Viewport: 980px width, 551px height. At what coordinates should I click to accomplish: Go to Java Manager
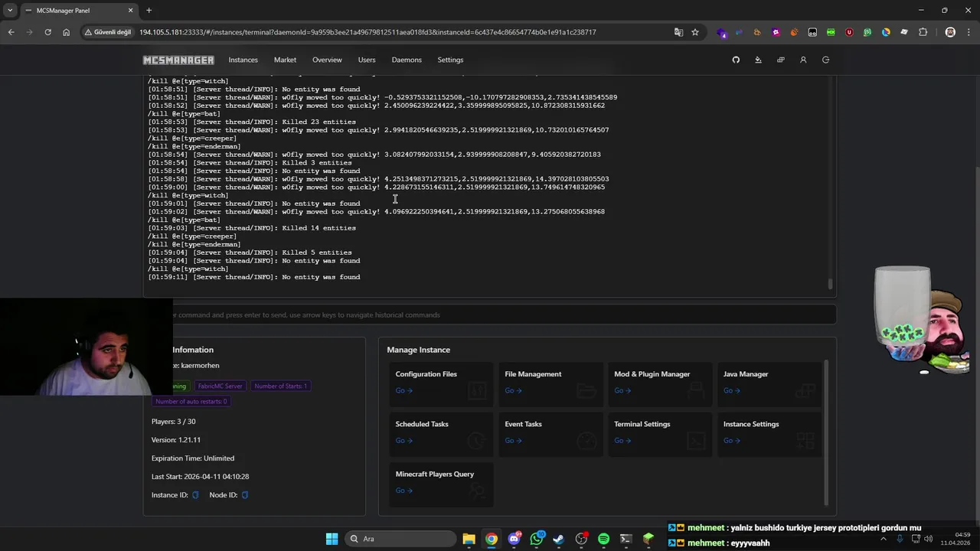pos(732,390)
